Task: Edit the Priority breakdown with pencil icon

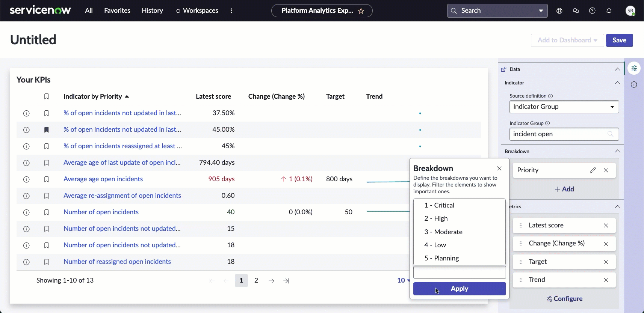Action: pos(593,170)
